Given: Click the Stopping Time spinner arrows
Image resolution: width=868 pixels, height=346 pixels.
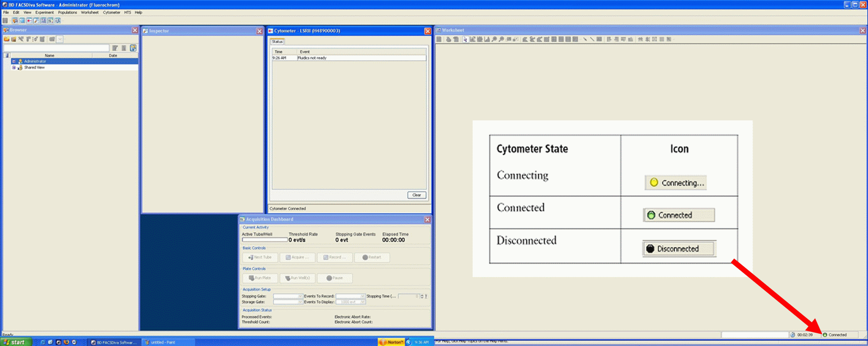Looking at the screenshot, I should click(x=422, y=296).
